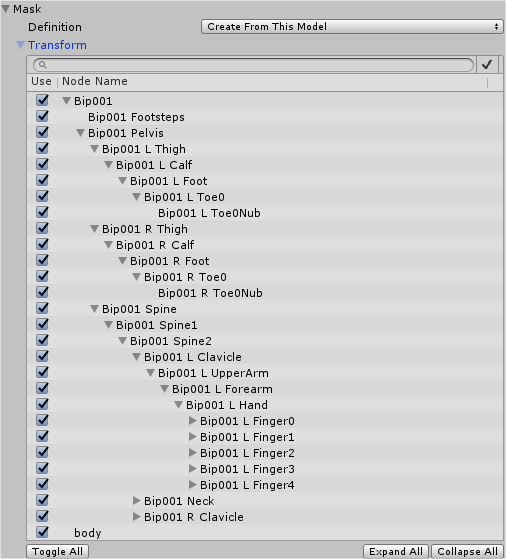This screenshot has width=506, height=559.
Task: Collapse the Bip001 L Calf arrow
Action: tap(108, 165)
